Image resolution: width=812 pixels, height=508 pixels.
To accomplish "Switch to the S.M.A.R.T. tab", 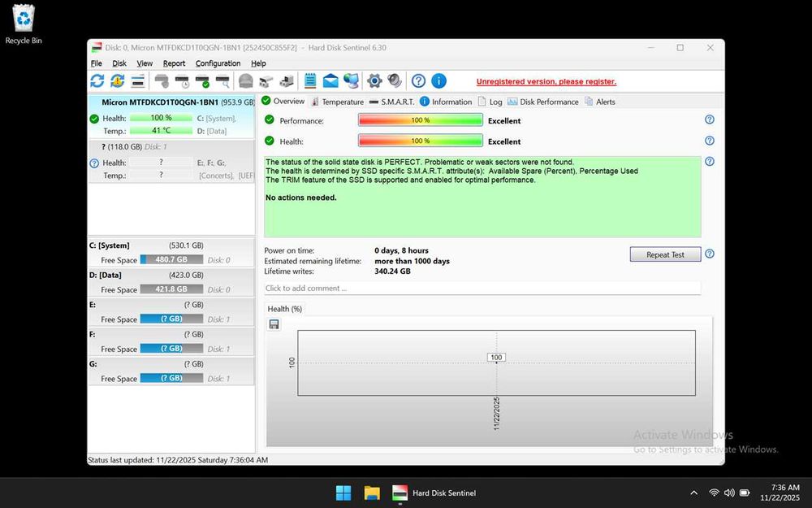I will 391,102.
